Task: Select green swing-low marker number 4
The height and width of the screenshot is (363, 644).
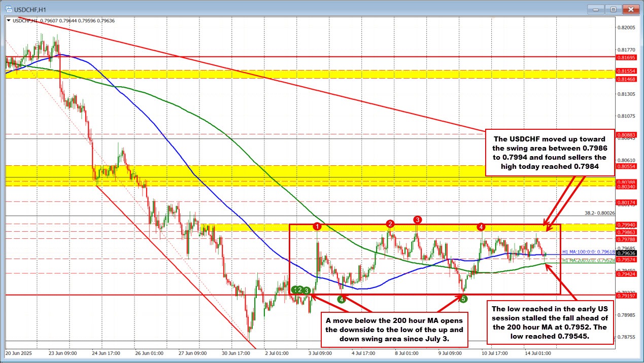Action: coord(342,299)
